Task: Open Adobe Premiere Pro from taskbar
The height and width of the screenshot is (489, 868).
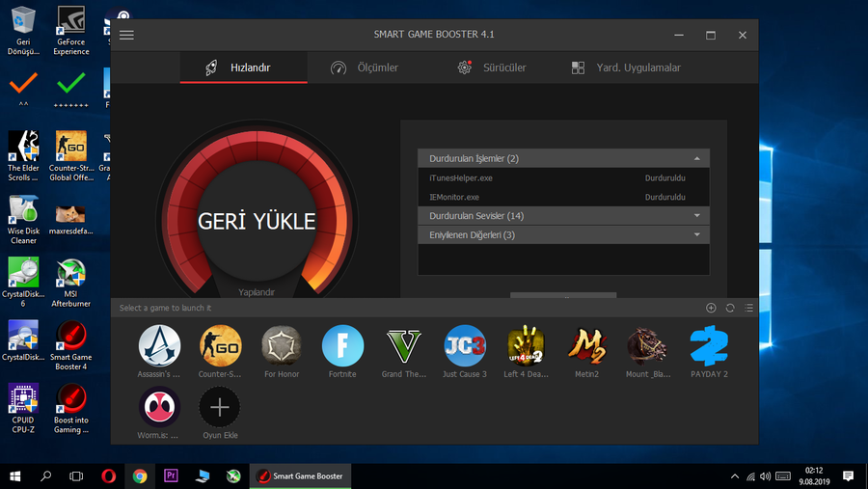Action: 171,476
